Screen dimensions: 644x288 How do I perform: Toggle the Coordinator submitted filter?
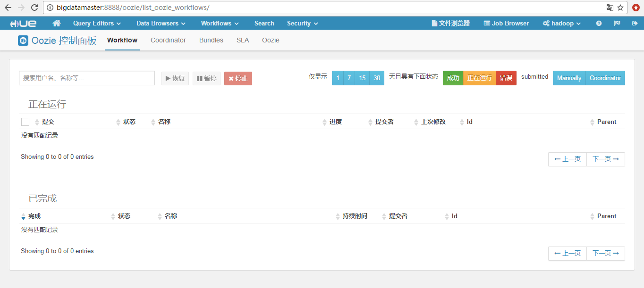(x=605, y=78)
